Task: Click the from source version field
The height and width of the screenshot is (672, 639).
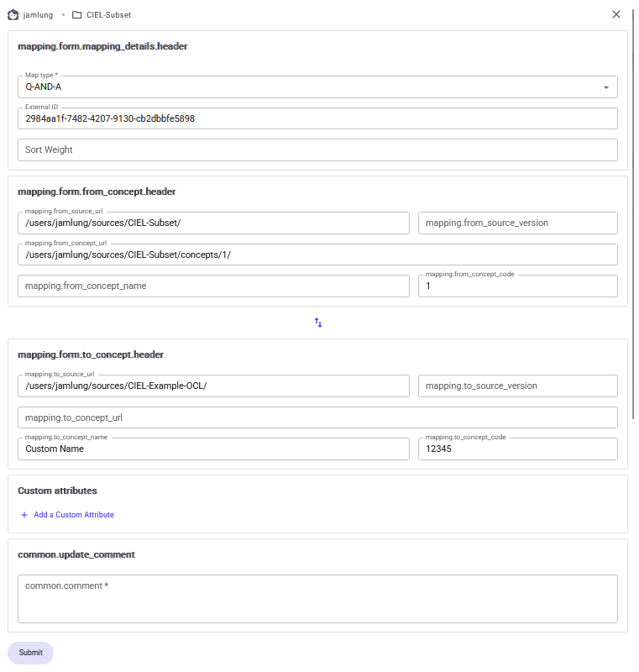Action: [517, 223]
